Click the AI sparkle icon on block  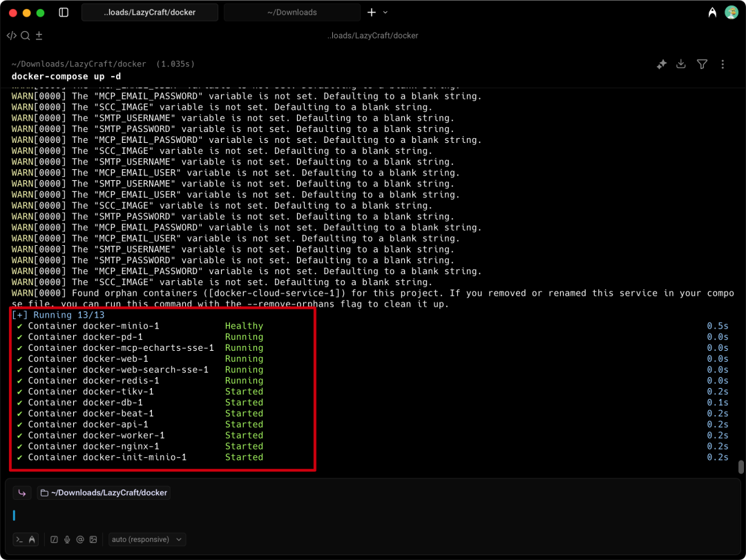(661, 64)
